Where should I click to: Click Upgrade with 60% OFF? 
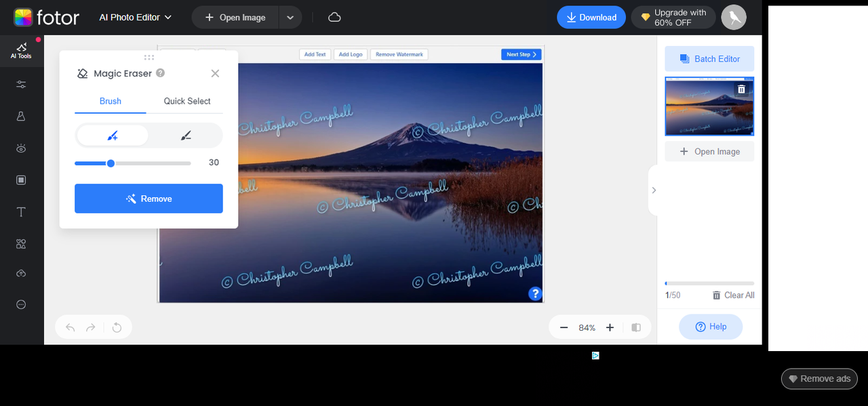click(x=673, y=17)
